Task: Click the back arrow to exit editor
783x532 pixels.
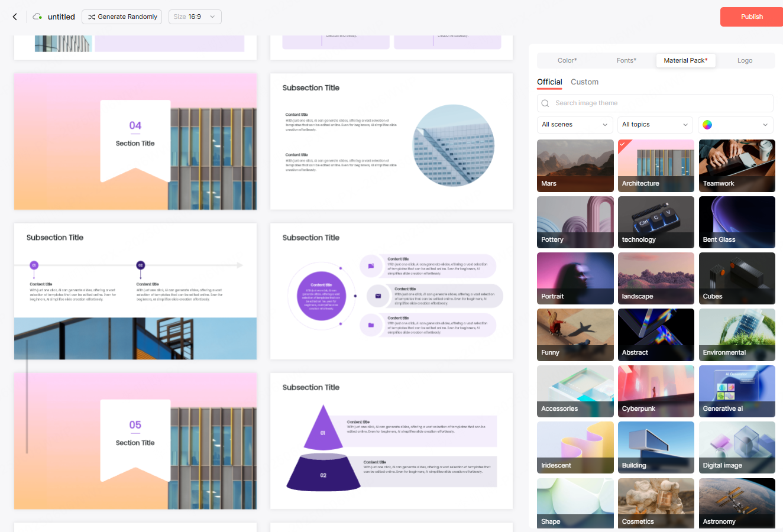Action: [x=15, y=17]
